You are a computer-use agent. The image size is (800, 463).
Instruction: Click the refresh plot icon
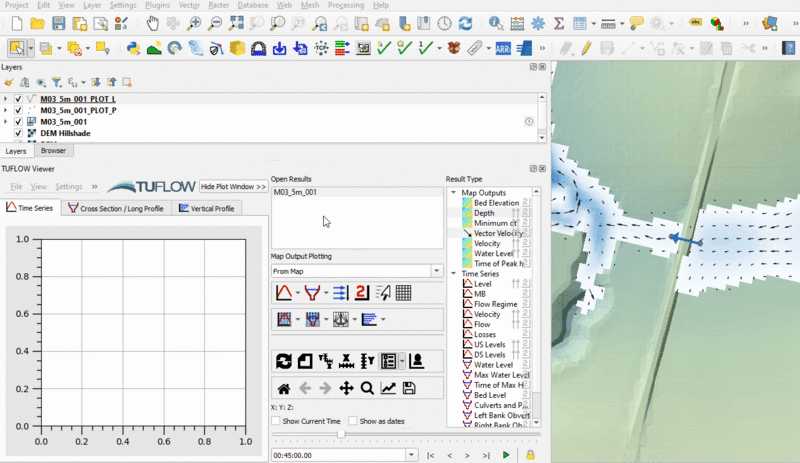(x=283, y=361)
